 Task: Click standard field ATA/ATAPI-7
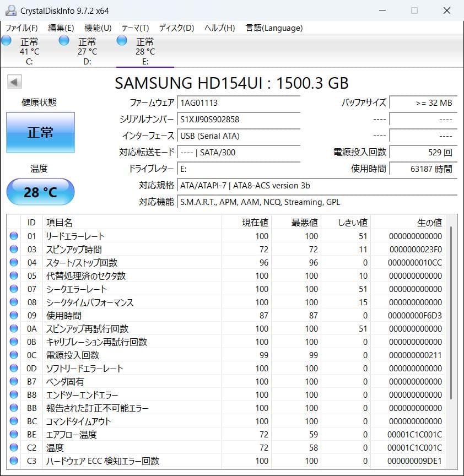(x=317, y=186)
